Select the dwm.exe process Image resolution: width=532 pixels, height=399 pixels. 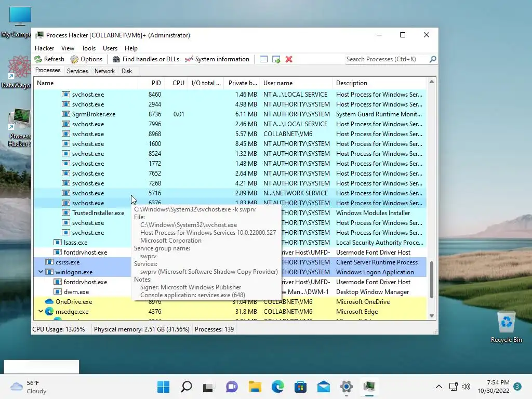coord(76,292)
